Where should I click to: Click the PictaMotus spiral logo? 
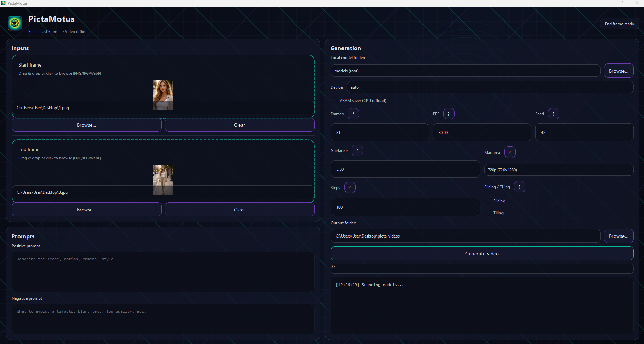[15, 23]
